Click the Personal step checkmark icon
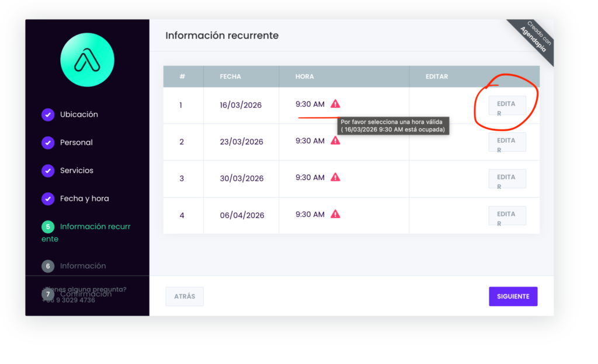 click(48, 142)
